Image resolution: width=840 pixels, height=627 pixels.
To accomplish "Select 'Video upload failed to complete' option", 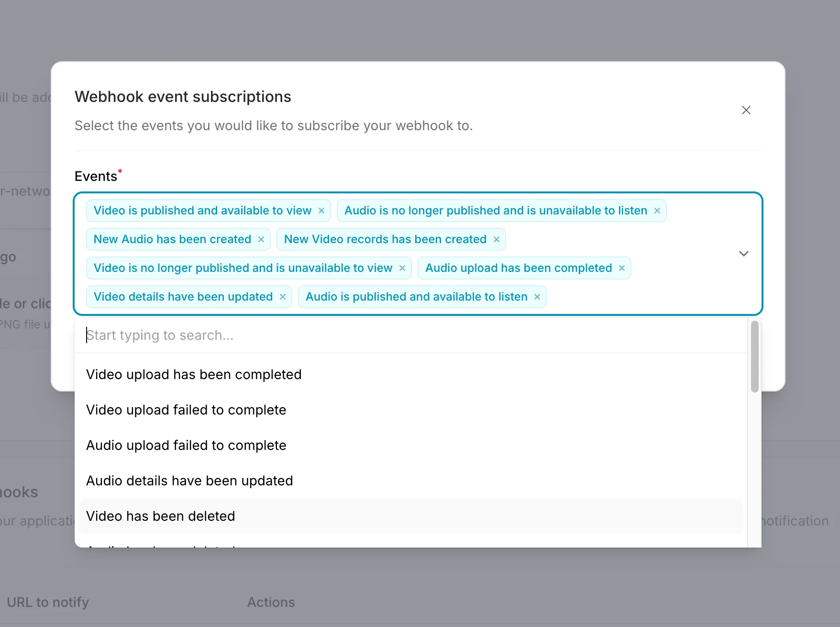I will coord(186,410).
